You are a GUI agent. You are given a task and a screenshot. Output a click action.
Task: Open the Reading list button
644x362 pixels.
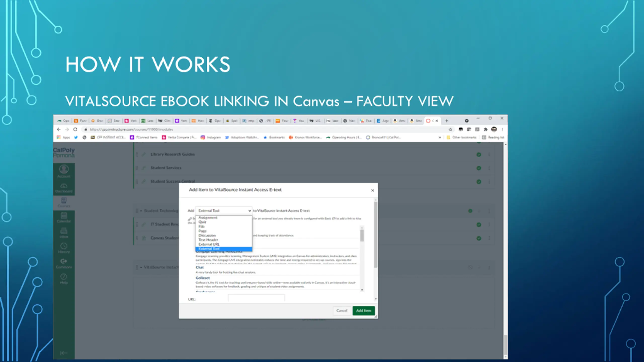(x=493, y=137)
